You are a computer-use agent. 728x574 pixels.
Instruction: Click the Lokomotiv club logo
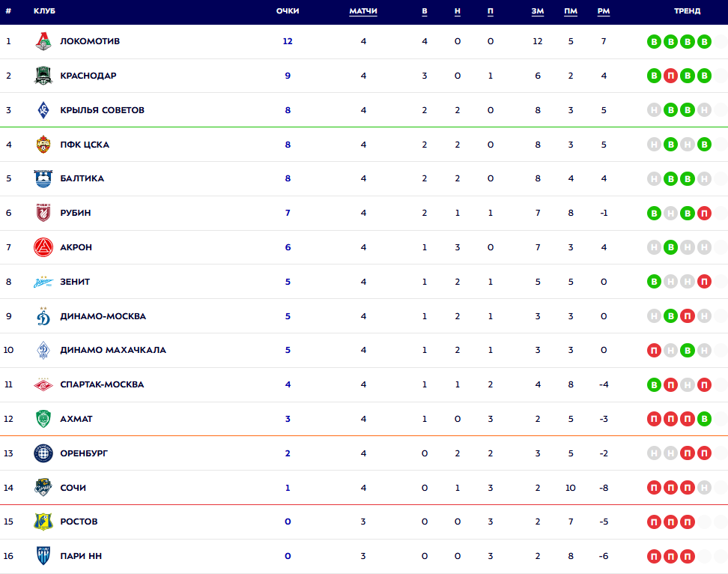(43, 41)
